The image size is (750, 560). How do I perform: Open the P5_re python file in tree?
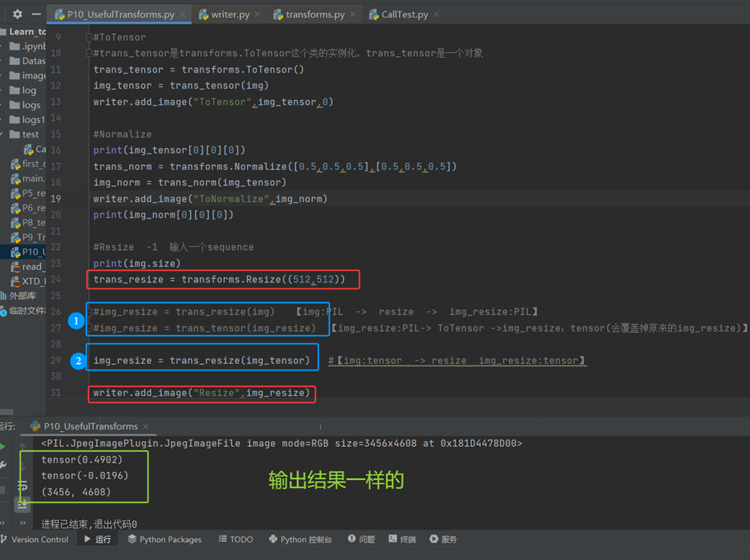click(x=28, y=193)
